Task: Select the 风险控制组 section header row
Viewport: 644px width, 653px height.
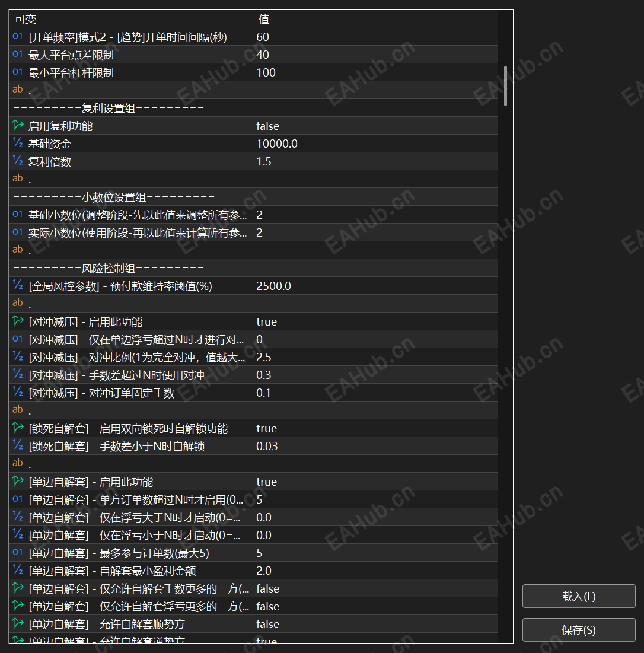Action: click(254, 268)
